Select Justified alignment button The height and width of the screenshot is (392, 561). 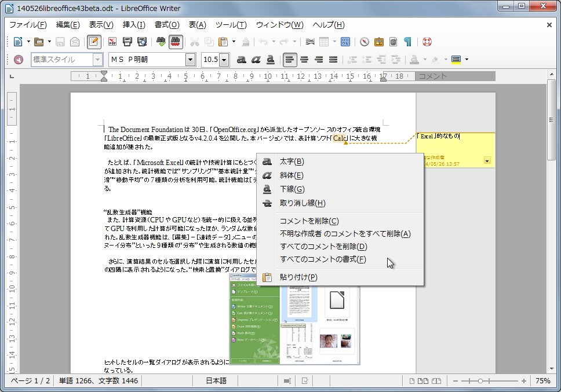coord(333,60)
